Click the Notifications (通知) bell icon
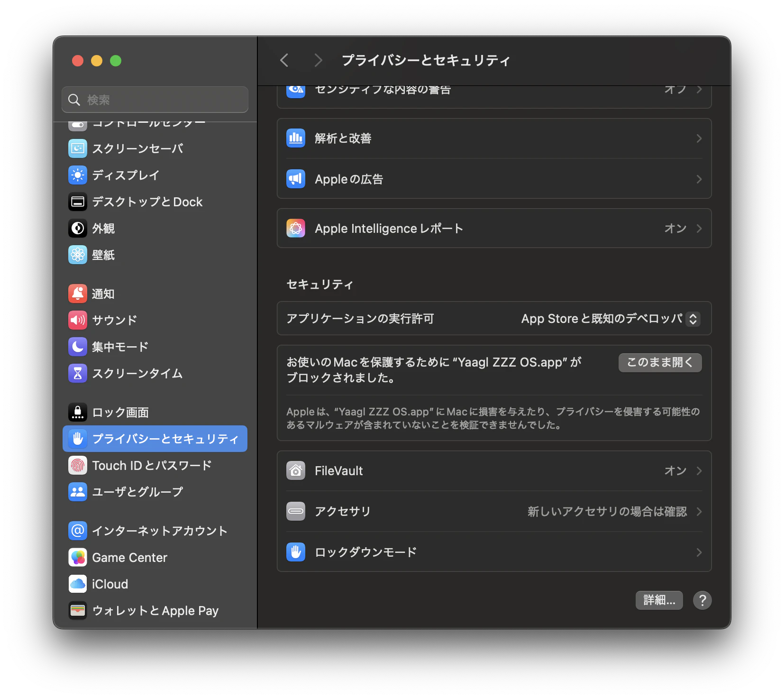The height and width of the screenshot is (699, 784). click(x=78, y=294)
